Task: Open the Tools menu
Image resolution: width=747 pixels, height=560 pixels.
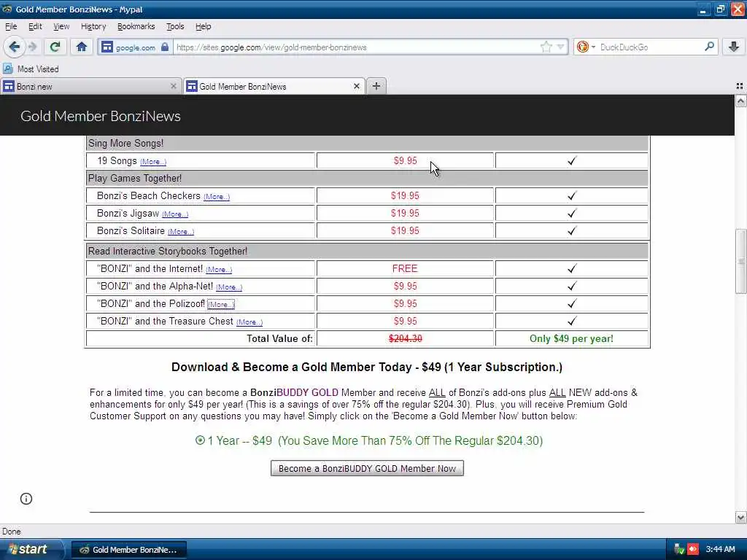Action: [x=175, y=26]
